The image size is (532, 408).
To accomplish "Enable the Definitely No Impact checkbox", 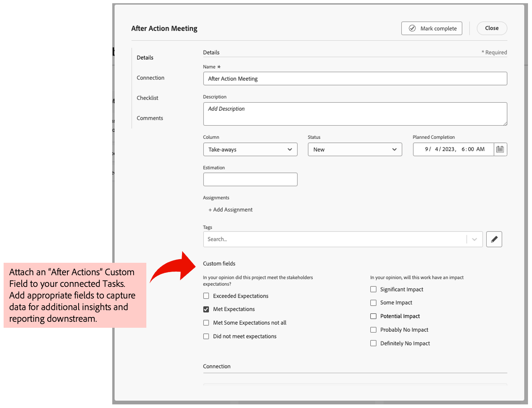I will 373,343.
